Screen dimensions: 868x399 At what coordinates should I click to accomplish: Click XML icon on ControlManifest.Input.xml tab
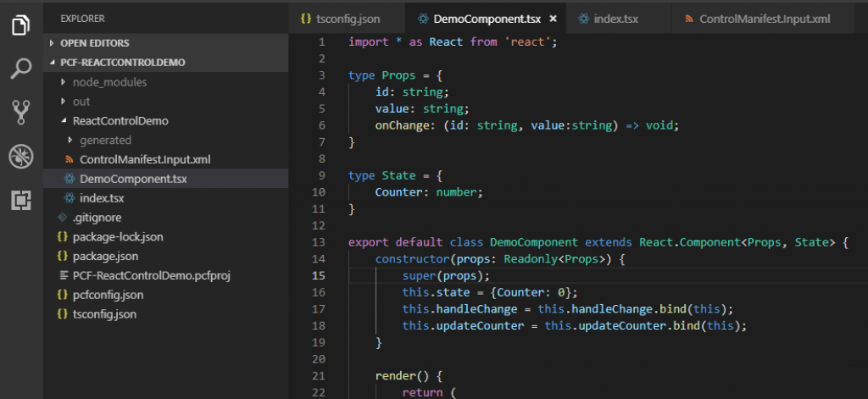[690, 19]
